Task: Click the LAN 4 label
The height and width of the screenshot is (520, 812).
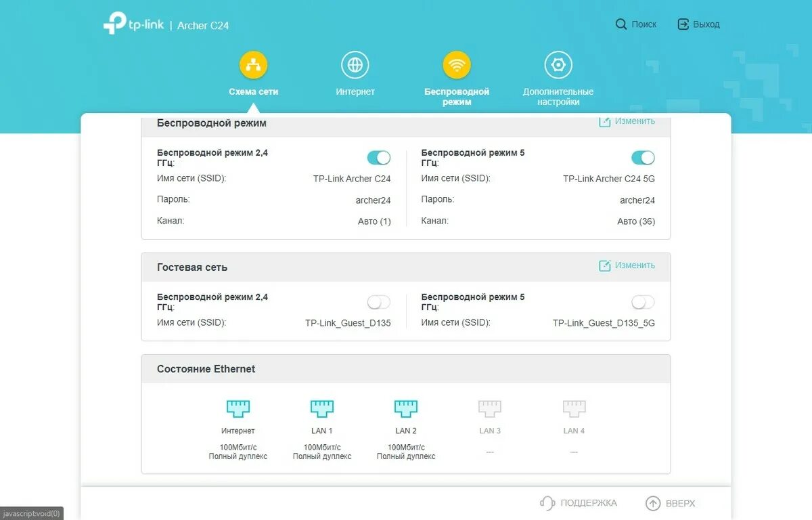Action: [574, 431]
